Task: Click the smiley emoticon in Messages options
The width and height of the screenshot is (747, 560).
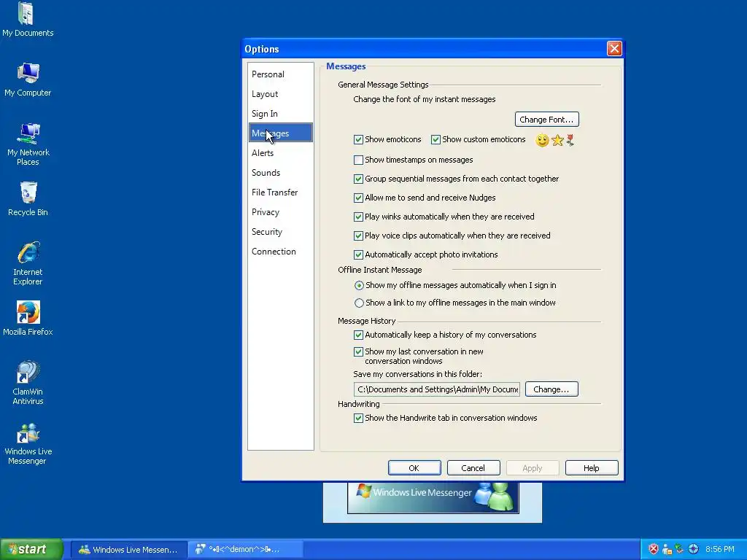Action: tap(542, 140)
